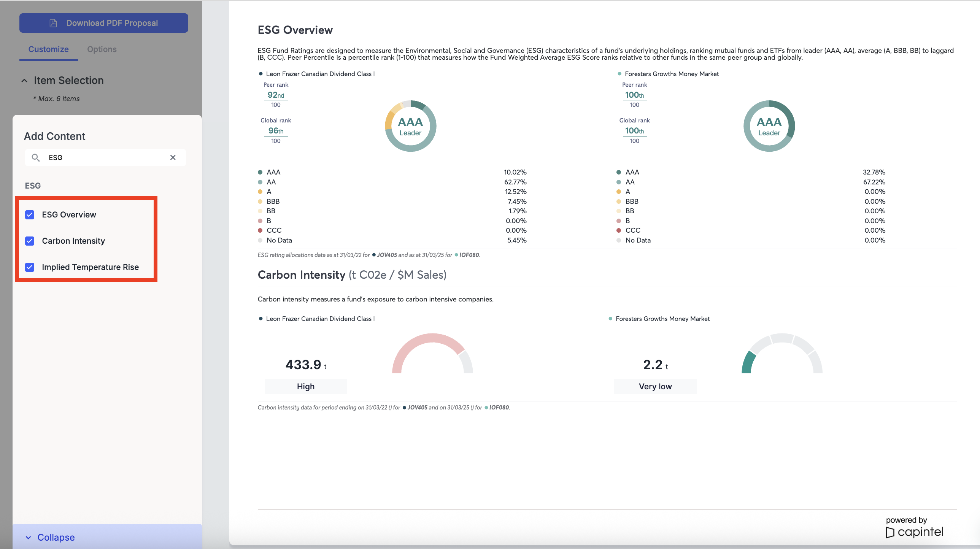Click the AAA Leader donut chart for Foresters Growths
The height and width of the screenshot is (549, 980).
pyautogui.click(x=769, y=126)
